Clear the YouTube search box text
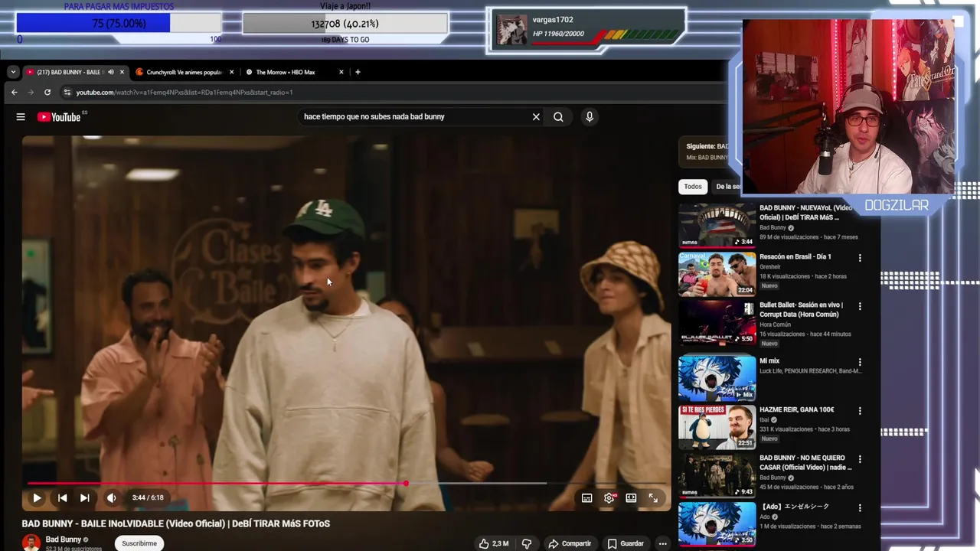 pyautogui.click(x=536, y=117)
